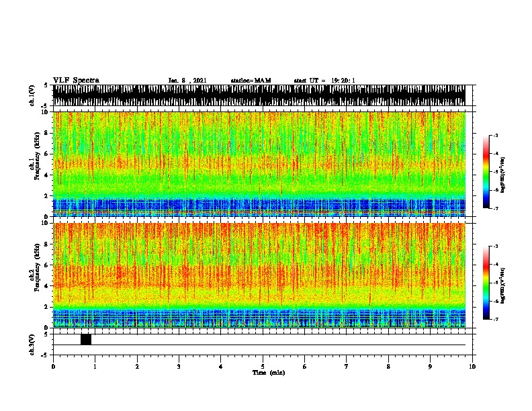Screen dimensions: 532x411
Task: Click inside the ch.2 frequency spectrogram
Action: pos(259,275)
